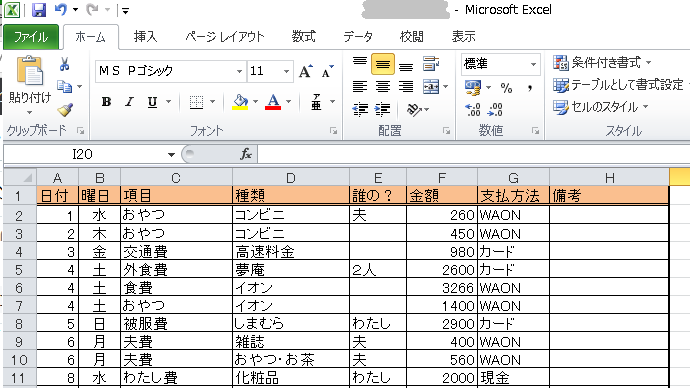
Task: Toggle Italic formatting
Action: (x=129, y=102)
